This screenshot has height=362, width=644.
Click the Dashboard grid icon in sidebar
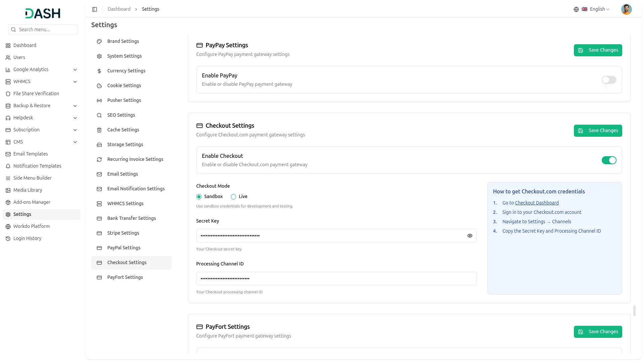click(x=8, y=46)
